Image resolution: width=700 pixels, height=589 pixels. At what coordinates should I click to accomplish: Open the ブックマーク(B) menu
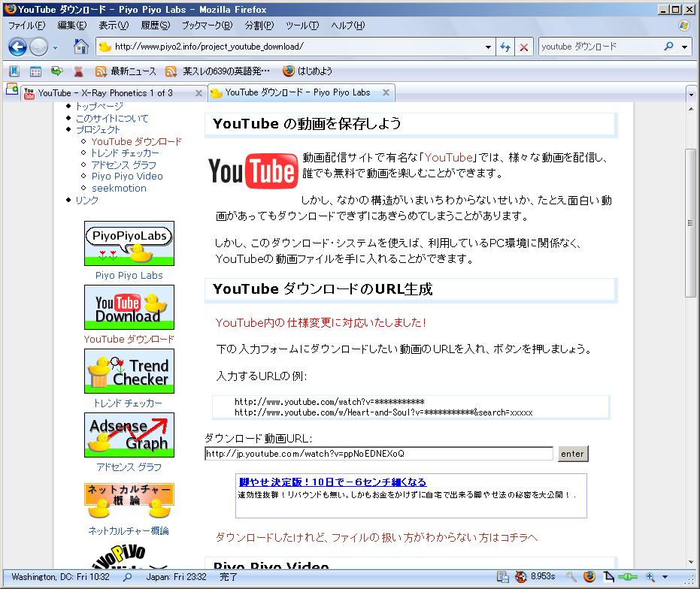(x=208, y=26)
